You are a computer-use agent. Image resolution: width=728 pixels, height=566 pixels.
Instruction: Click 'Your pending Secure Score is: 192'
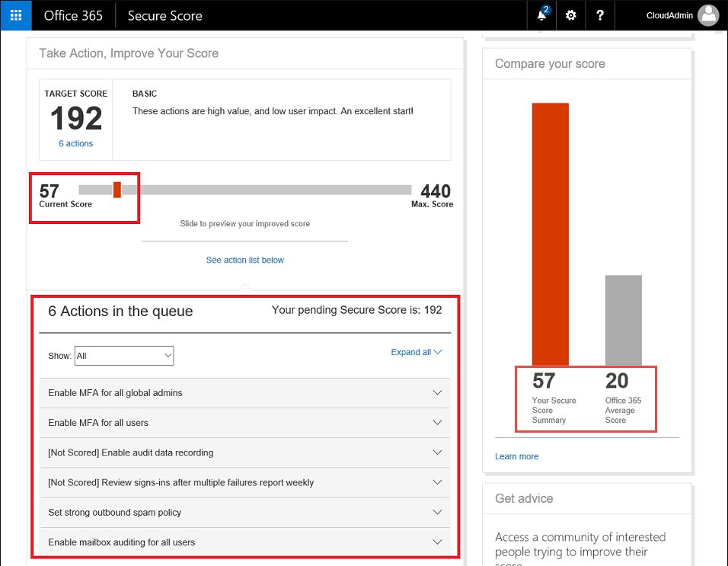(356, 310)
